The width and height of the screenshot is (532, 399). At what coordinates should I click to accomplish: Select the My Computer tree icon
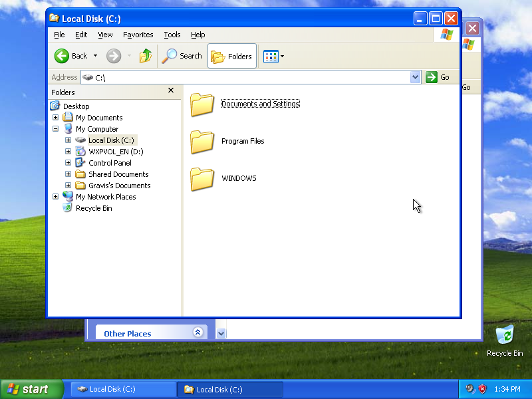click(x=68, y=128)
